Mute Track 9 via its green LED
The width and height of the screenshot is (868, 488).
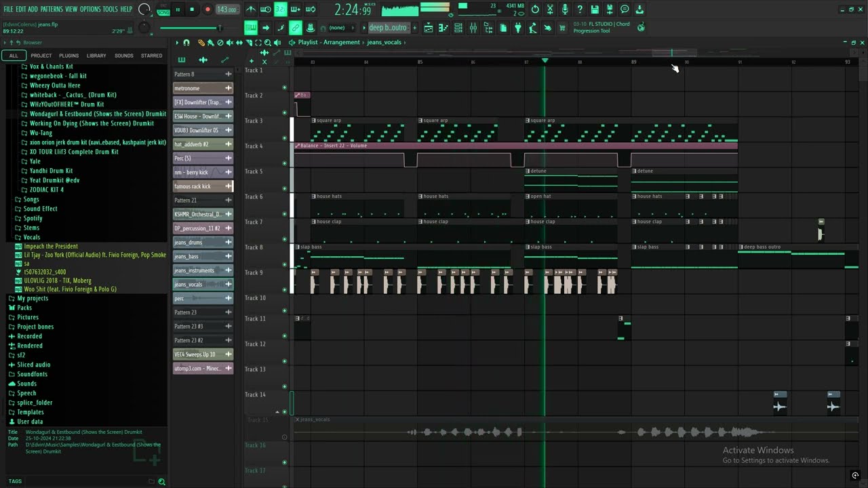tap(284, 289)
